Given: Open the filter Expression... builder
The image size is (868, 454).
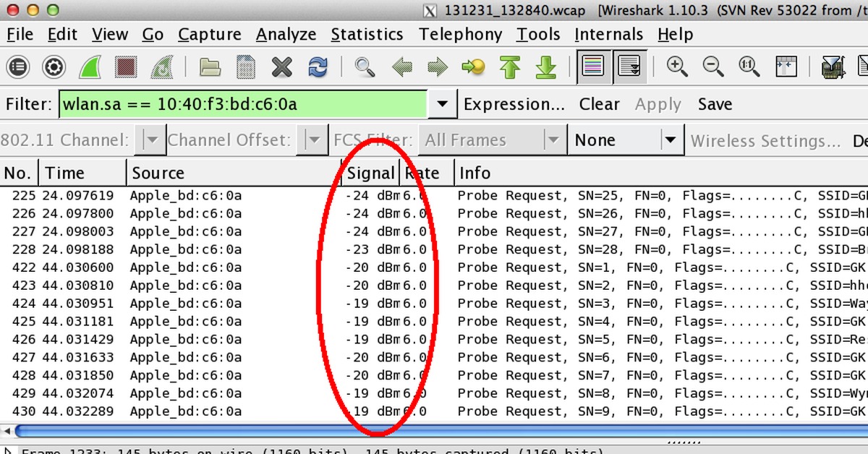Looking at the screenshot, I should (x=514, y=104).
